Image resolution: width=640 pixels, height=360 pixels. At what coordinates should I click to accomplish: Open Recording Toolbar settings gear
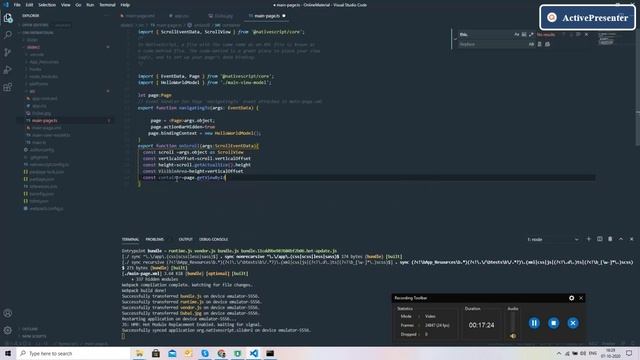point(571,298)
